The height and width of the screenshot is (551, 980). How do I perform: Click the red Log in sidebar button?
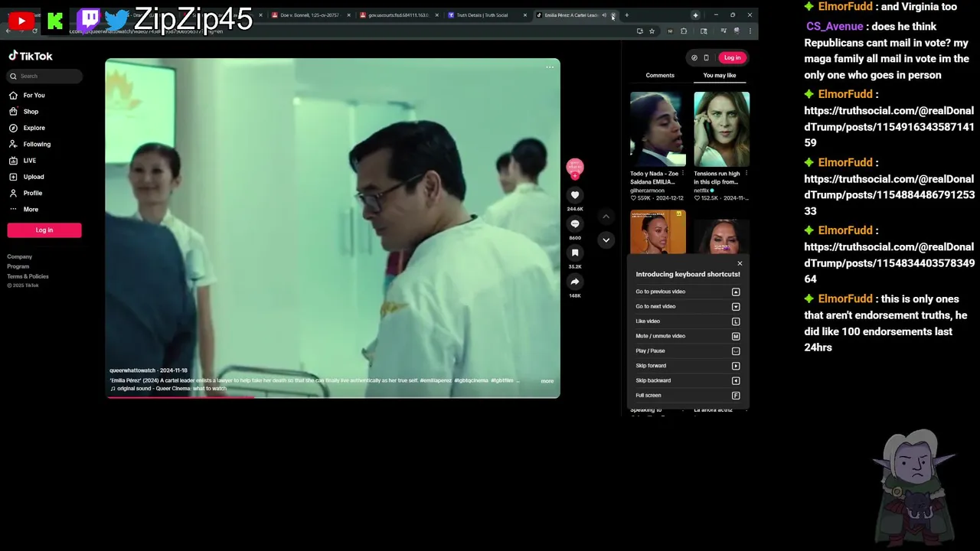(44, 230)
